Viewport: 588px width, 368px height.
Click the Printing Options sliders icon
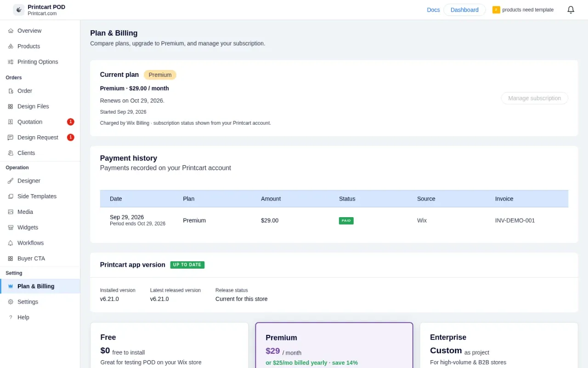(11, 62)
